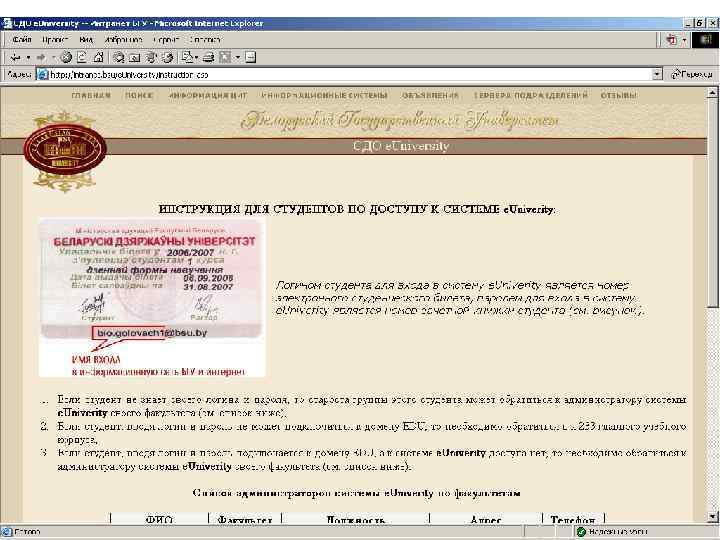Open the ГЛАВНАЯ navigation link
720x540 pixels.
(x=91, y=96)
